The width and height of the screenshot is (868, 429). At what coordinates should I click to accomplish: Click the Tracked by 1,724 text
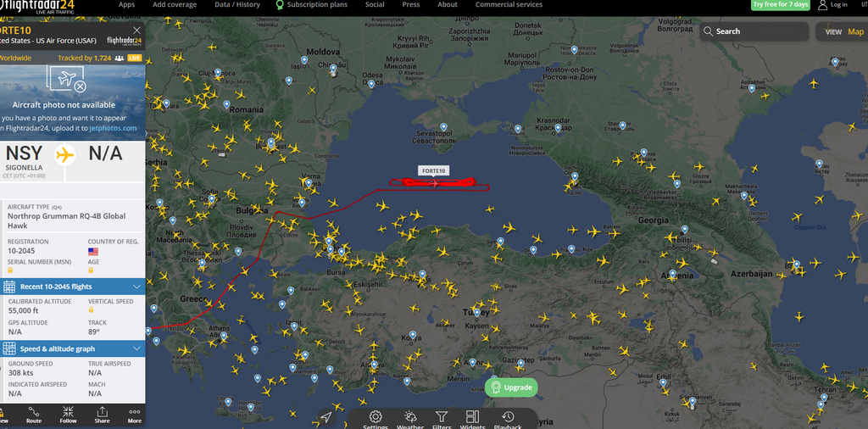tap(84, 58)
